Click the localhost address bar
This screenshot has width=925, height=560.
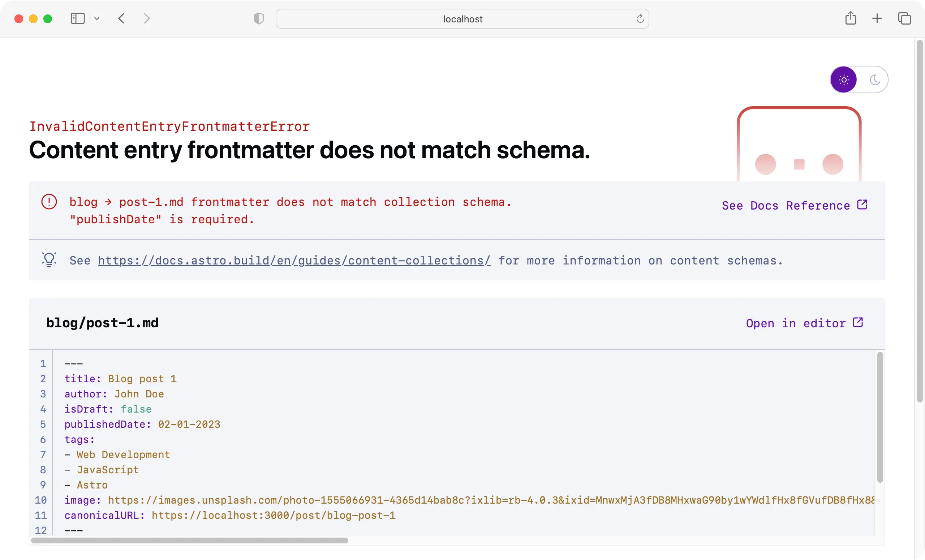pos(462,19)
